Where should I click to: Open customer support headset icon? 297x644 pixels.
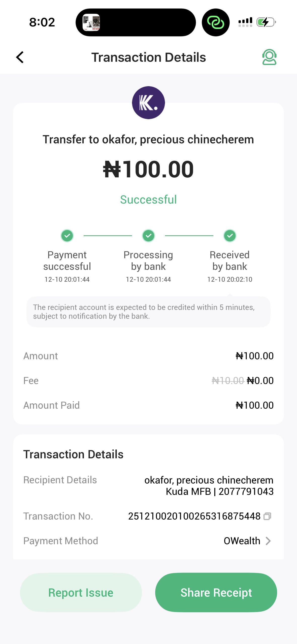(269, 57)
